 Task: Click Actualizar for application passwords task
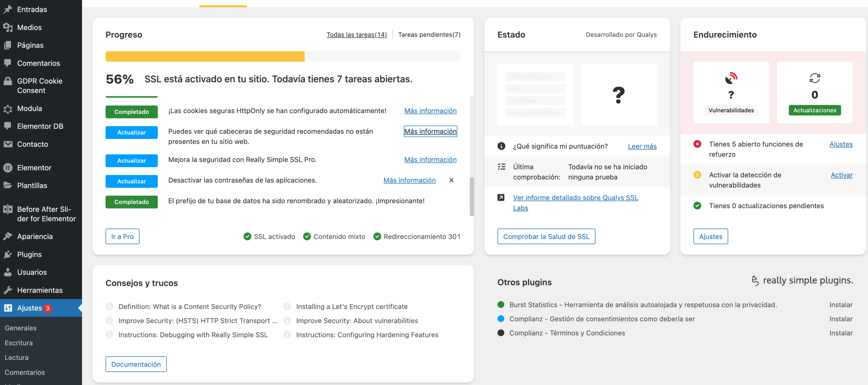132,181
